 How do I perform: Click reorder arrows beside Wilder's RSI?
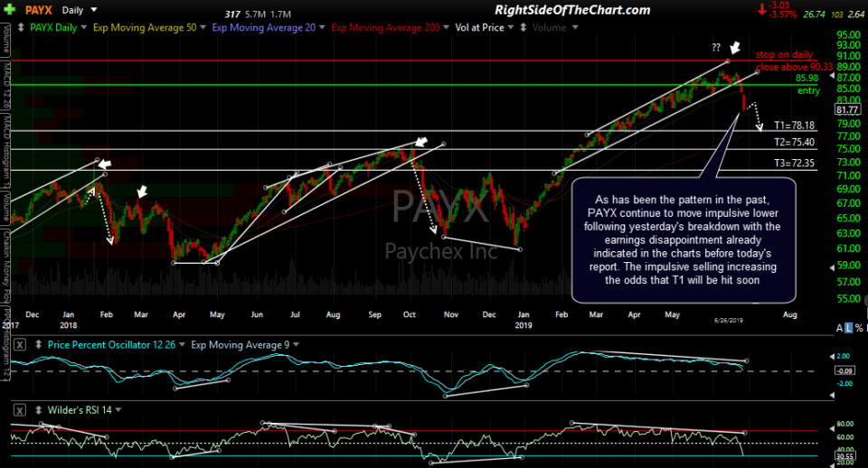click(x=39, y=410)
